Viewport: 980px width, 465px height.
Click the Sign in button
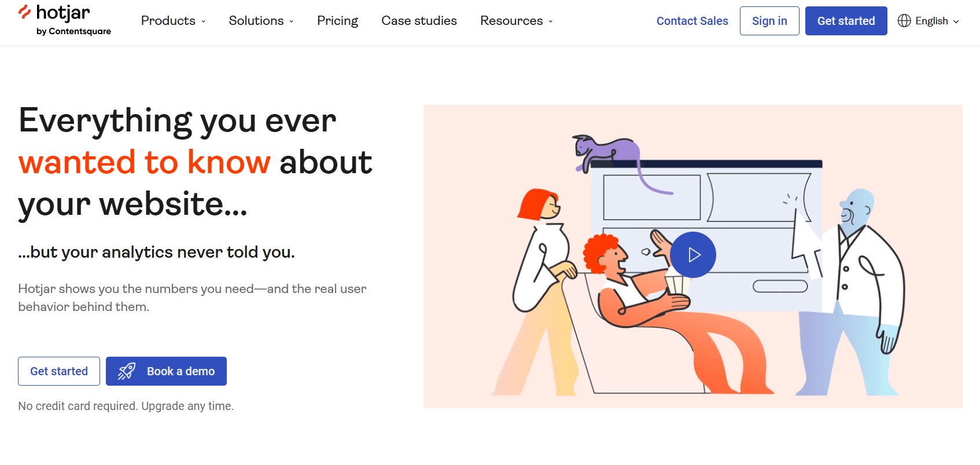pyautogui.click(x=769, y=21)
